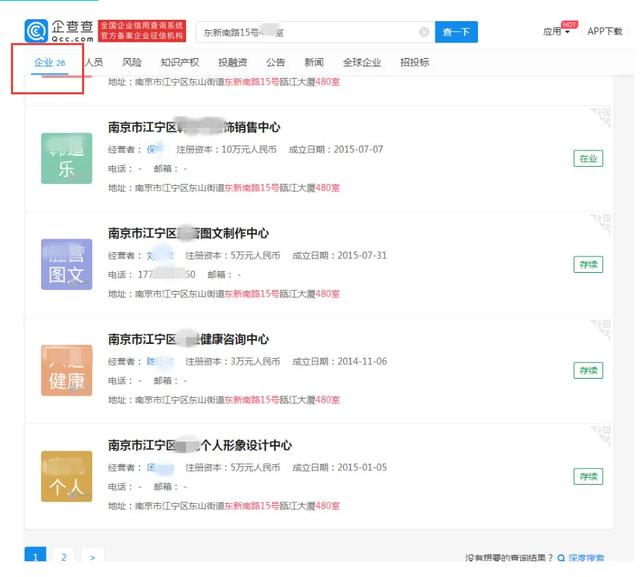Open the 健康咨询中心 company title link
Screen dimensions: 640x577
(188, 340)
